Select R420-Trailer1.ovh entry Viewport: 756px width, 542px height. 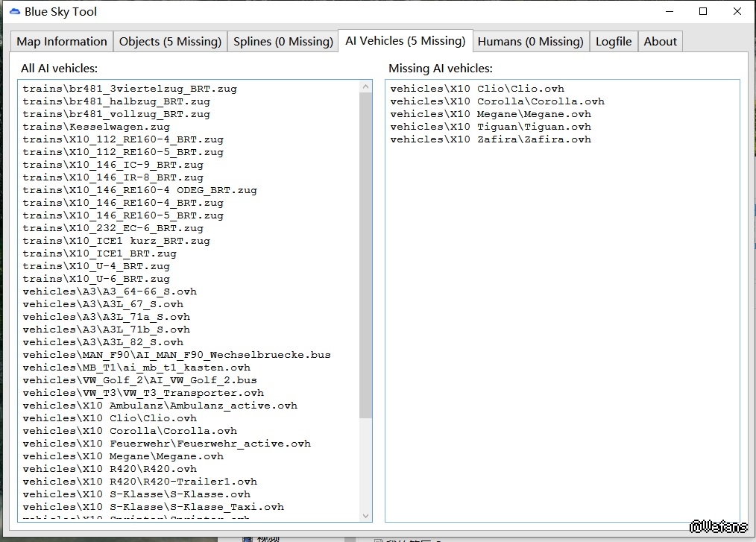[x=140, y=482]
